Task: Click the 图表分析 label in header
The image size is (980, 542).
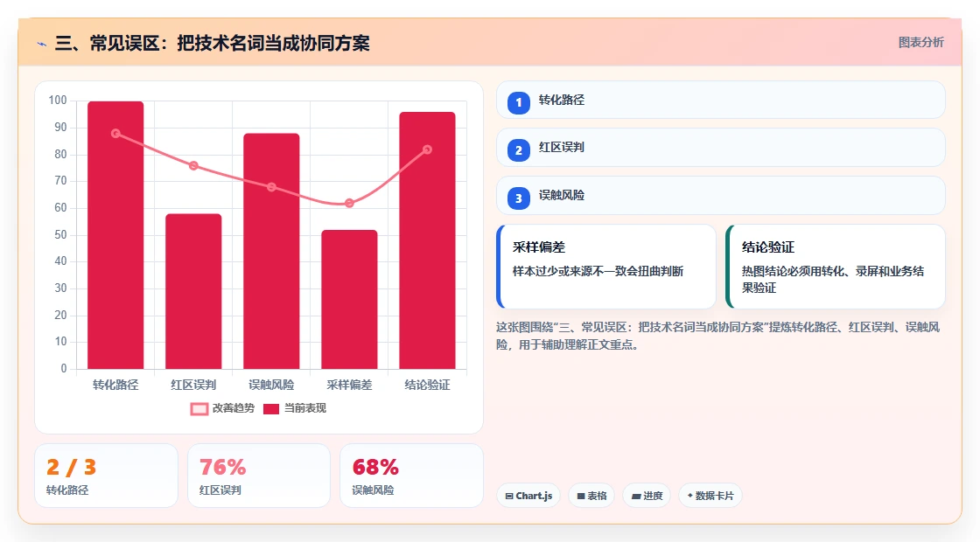Action: [x=920, y=43]
